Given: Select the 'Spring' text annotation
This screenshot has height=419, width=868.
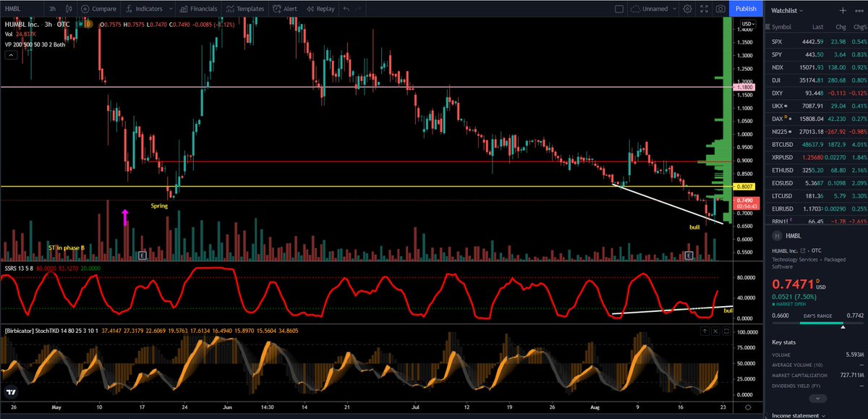Looking at the screenshot, I should click(x=160, y=206).
